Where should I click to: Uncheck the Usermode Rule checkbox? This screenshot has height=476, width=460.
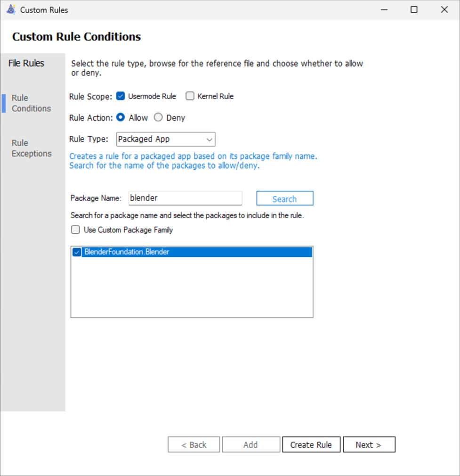point(121,96)
